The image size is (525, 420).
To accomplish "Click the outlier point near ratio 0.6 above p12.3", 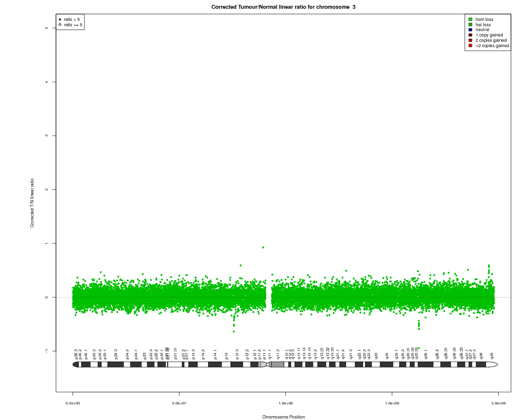I will click(241, 265).
